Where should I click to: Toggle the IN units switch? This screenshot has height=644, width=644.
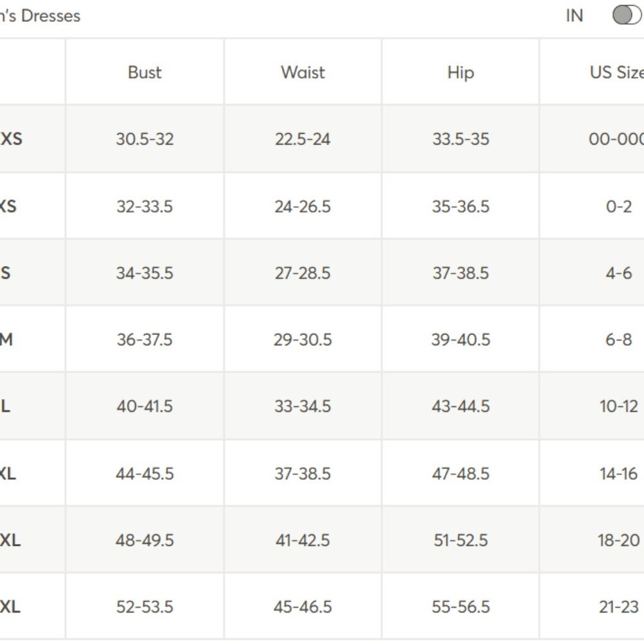pos(627,15)
